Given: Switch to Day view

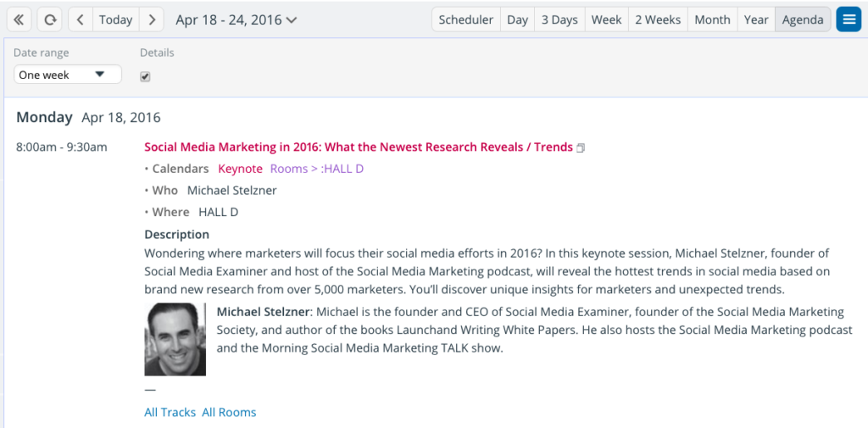Looking at the screenshot, I should click(x=517, y=20).
